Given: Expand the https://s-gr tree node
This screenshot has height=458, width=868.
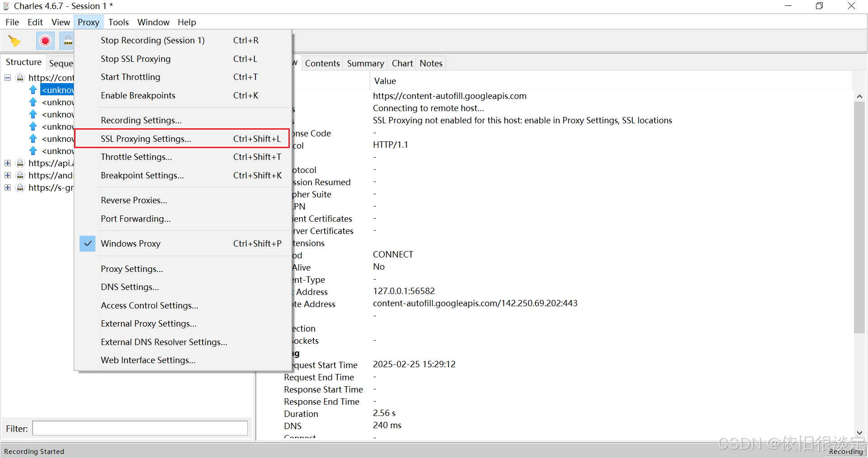Looking at the screenshot, I should [x=8, y=187].
